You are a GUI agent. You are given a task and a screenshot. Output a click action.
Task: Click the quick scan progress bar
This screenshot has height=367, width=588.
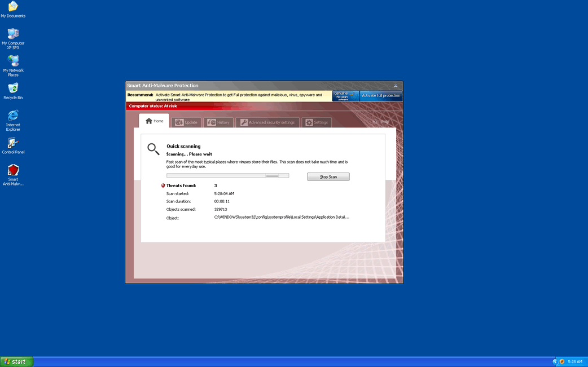coord(227,175)
